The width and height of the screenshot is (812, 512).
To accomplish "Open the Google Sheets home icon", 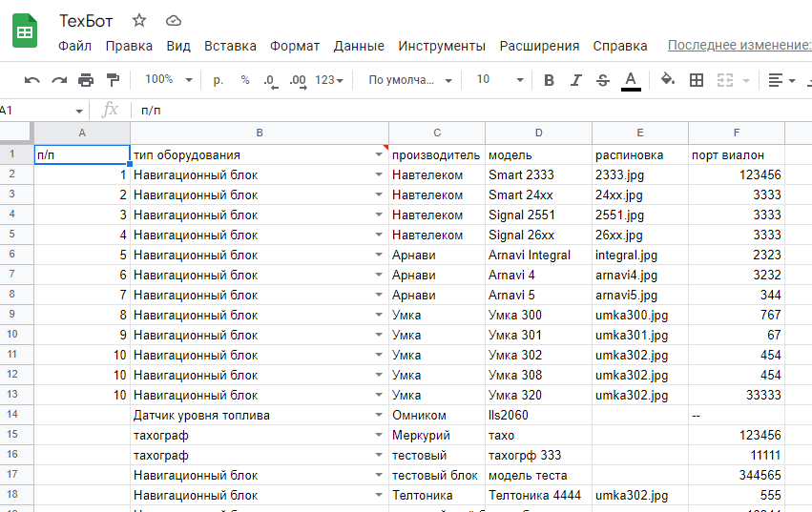I will click(25, 32).
